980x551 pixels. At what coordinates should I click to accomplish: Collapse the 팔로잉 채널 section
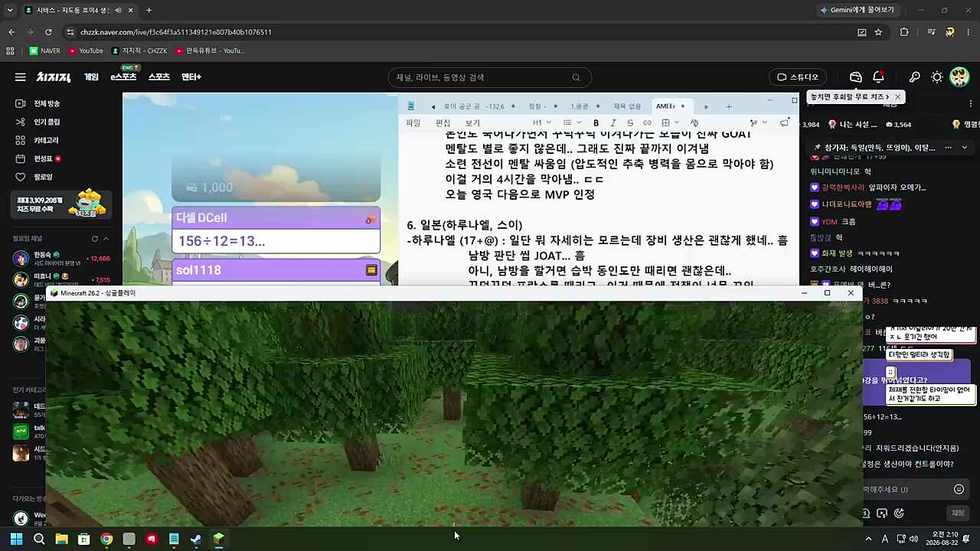point(106,239)
